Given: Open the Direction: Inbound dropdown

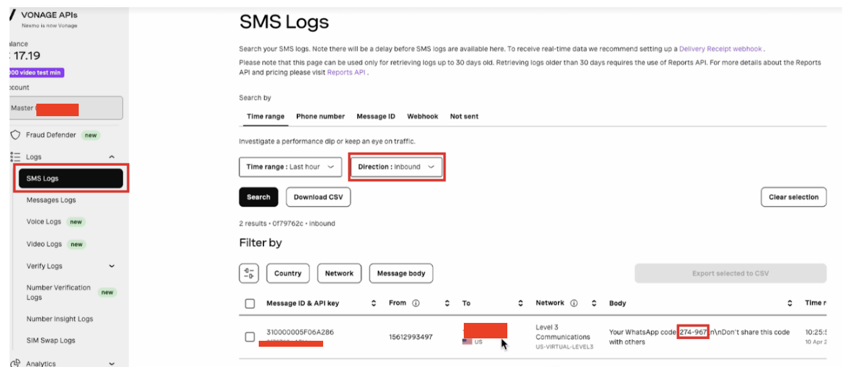Looking at the screenshot, I should [396, 167].
